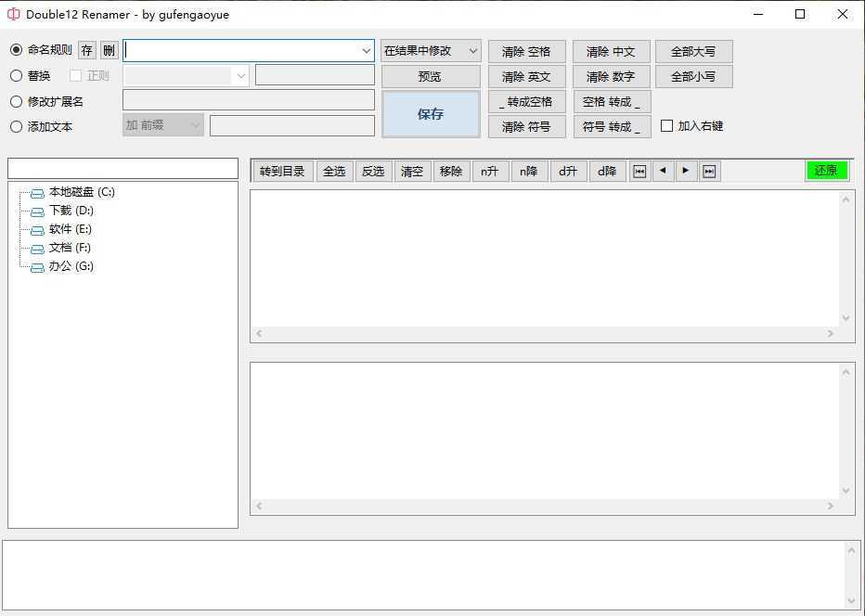Image resolution: width=865 pixels, height=616 pixels.
Task: Open the naming rule combo box arrow
Action: pos(367,51)
